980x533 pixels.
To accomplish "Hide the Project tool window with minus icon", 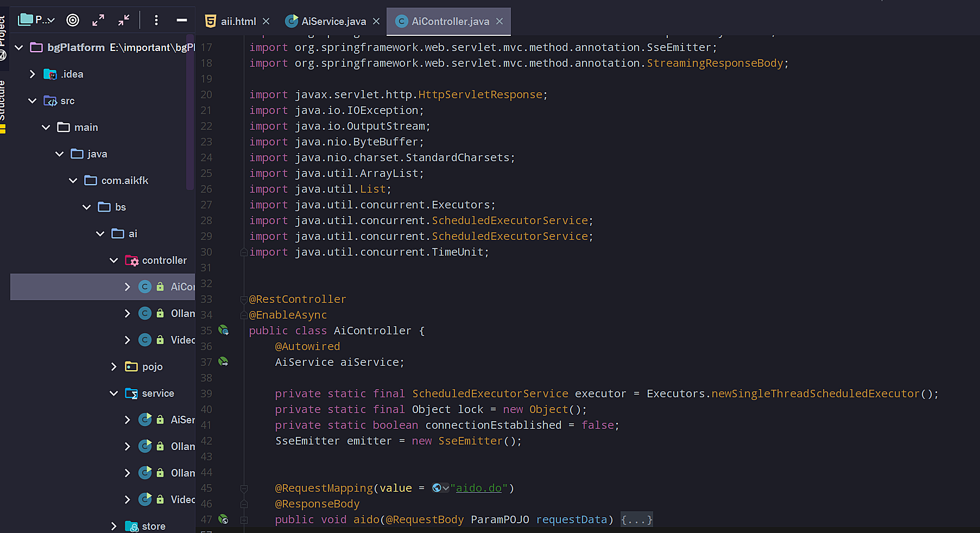I will coord(182,21).
